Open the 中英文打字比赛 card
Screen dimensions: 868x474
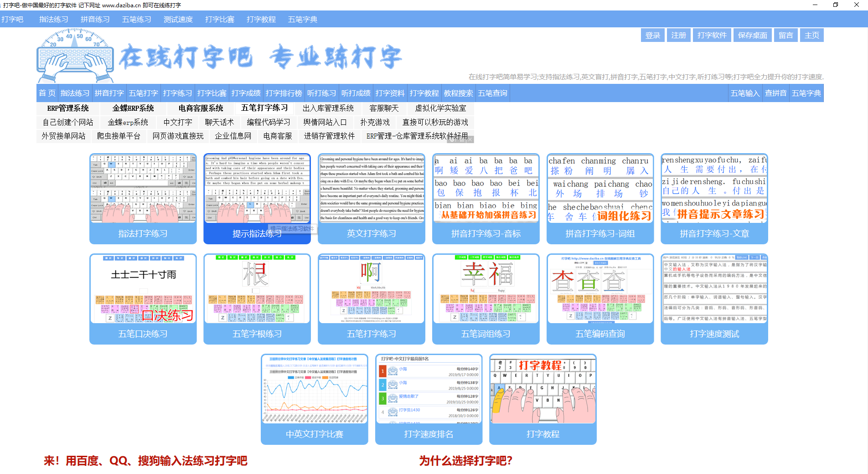(315, 399)
